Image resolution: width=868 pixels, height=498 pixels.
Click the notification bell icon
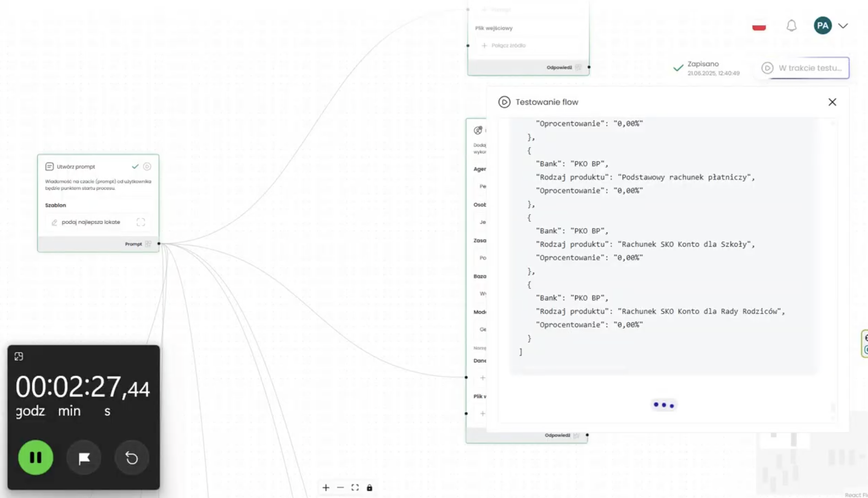(x=791, y=26)
